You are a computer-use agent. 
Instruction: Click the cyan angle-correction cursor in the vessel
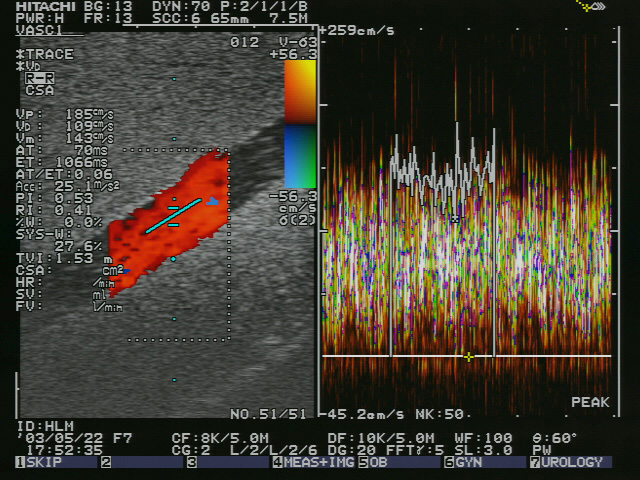tap(171, 217)
